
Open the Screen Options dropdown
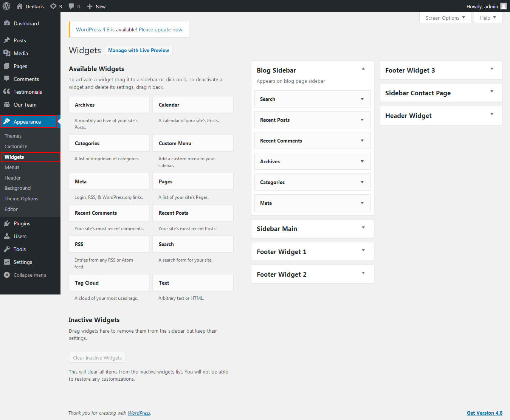pyautogui.click(x=445, y=18)
